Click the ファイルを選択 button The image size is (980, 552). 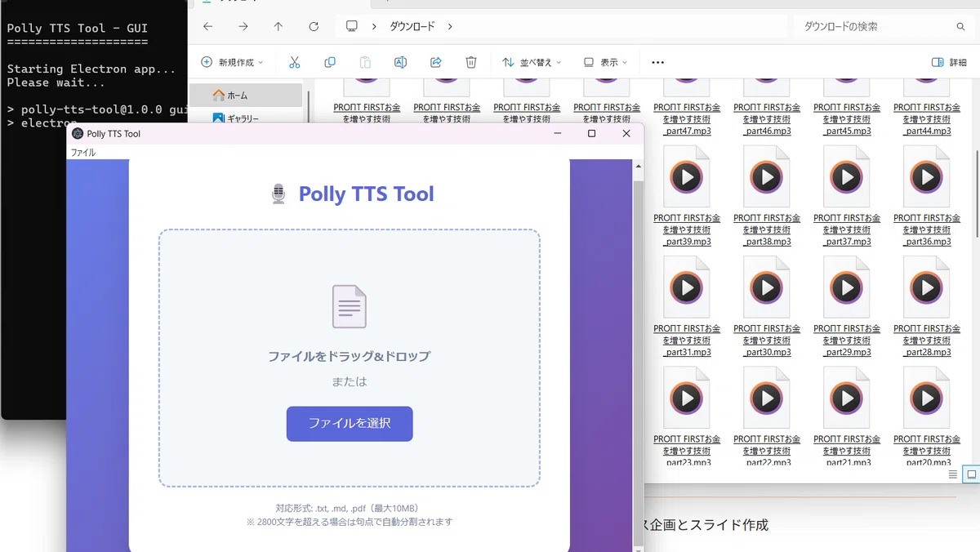pos(350,424)
